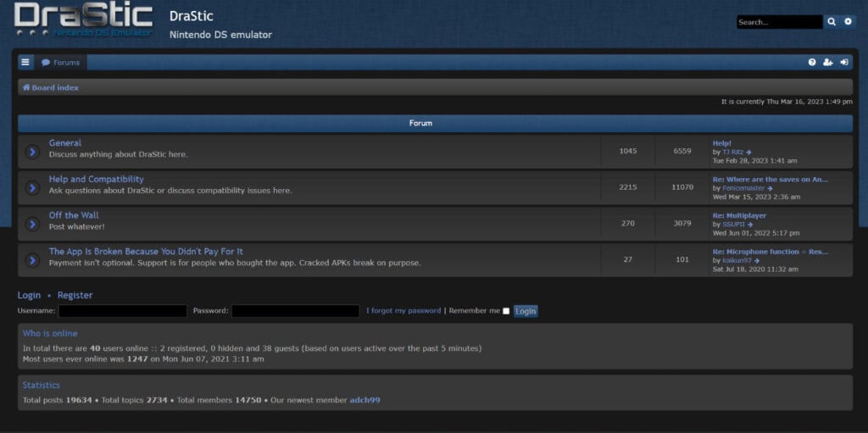Open the Forums navigation tab
Screen dimensions: 868x433
click(x=61, y=63)
